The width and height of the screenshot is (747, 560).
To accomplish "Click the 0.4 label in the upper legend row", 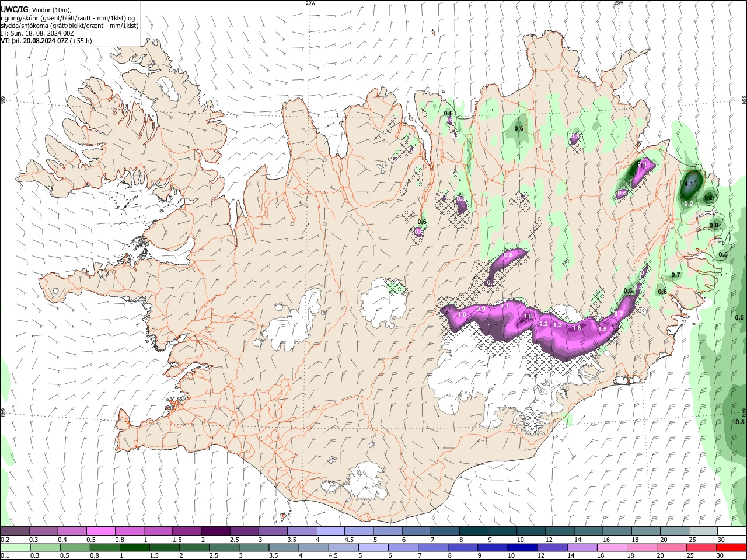I will [62, 540].
